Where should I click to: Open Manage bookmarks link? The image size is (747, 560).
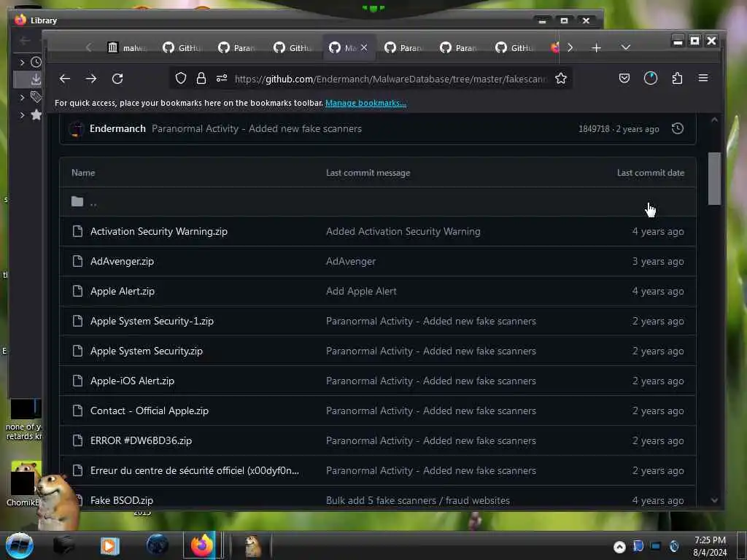tap(365, 103)
